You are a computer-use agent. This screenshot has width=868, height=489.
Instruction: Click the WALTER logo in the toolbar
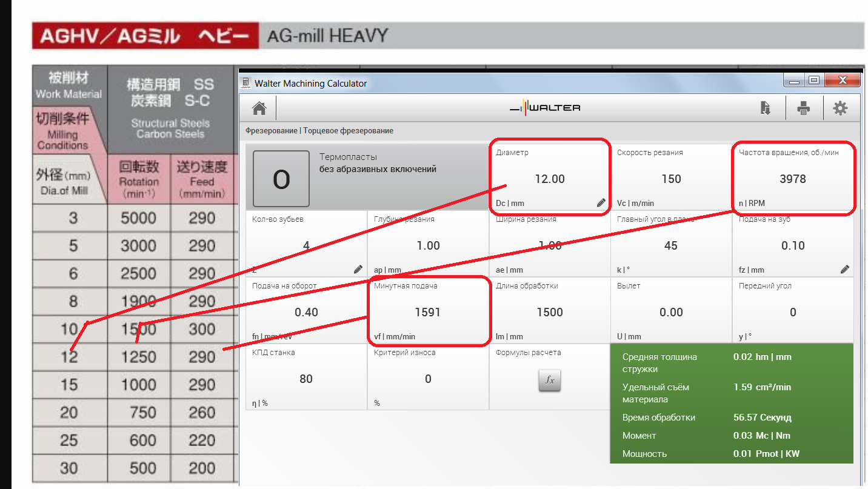[x=545, y=108]
